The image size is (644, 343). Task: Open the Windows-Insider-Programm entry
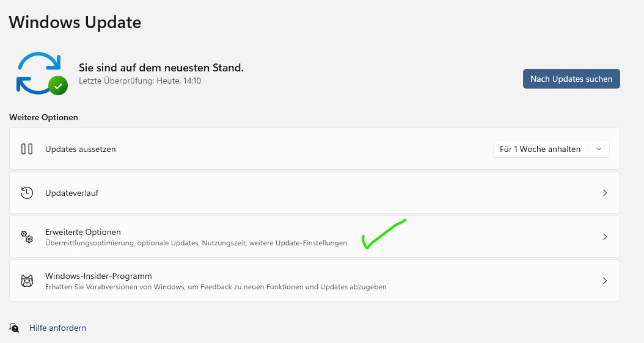315,281
